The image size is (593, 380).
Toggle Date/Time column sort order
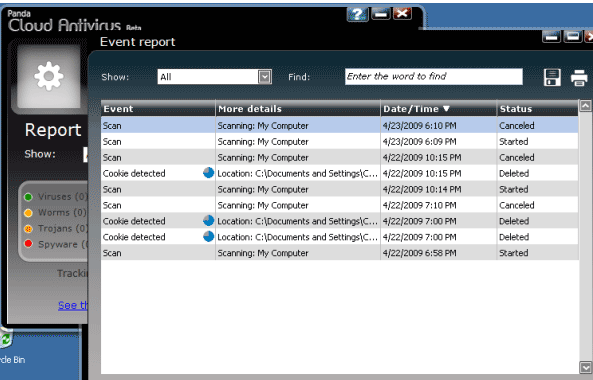pyautogui.click(x=438, y=109)
